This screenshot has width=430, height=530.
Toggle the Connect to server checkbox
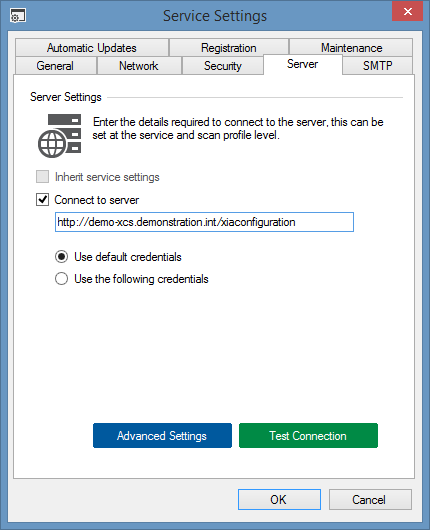pos(43,200)
